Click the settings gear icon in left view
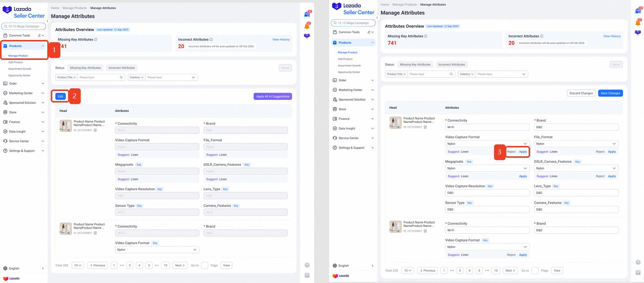Image resolution: width=644 pixels, height=283 pixels. [x=307, y=265]
